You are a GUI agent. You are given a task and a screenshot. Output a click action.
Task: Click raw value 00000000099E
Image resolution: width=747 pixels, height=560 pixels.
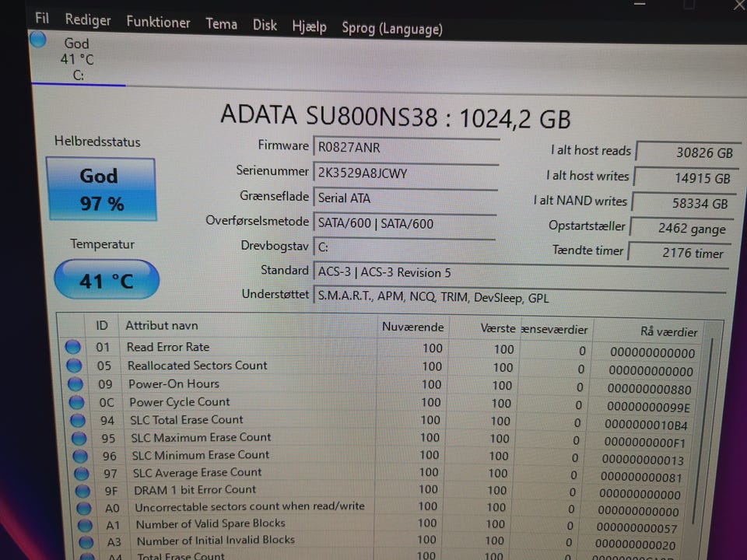(648, 407)
